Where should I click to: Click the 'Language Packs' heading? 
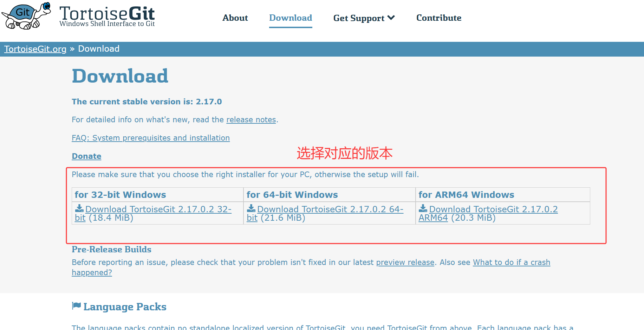point(125,307)
